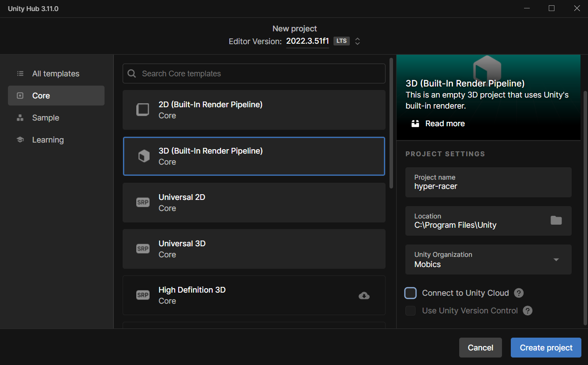This screenshot has height=365, width=588.
Task: Click the SRP icon beside Universal 3D
Action: click(x=142, y=249)
